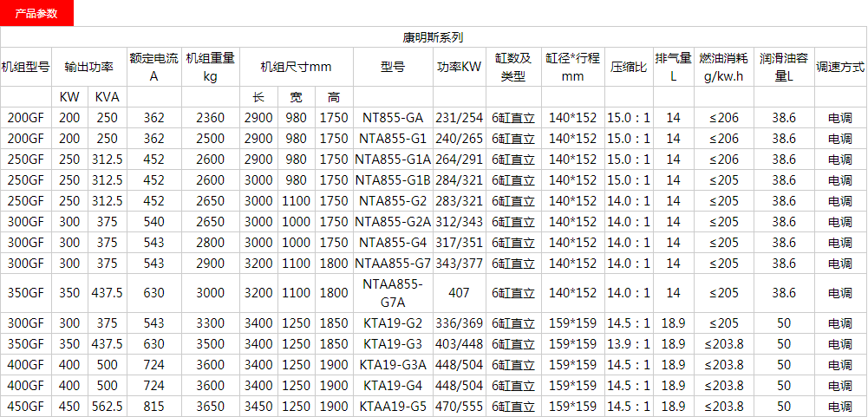Select engine model NTA855-G4

393,243
